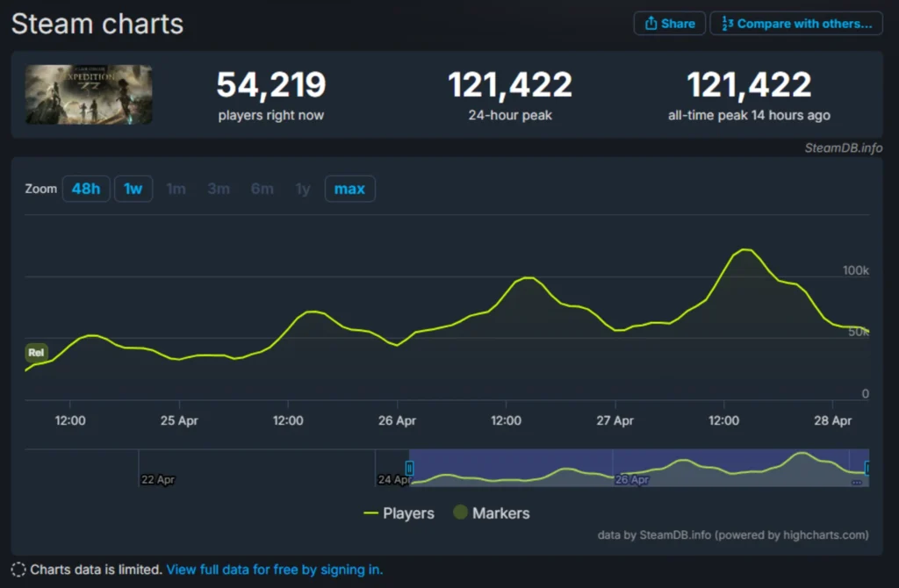Screen dimensions: 899x588
Task: Click the 22 Apr label in navigator
Action: tap(158, 480)
